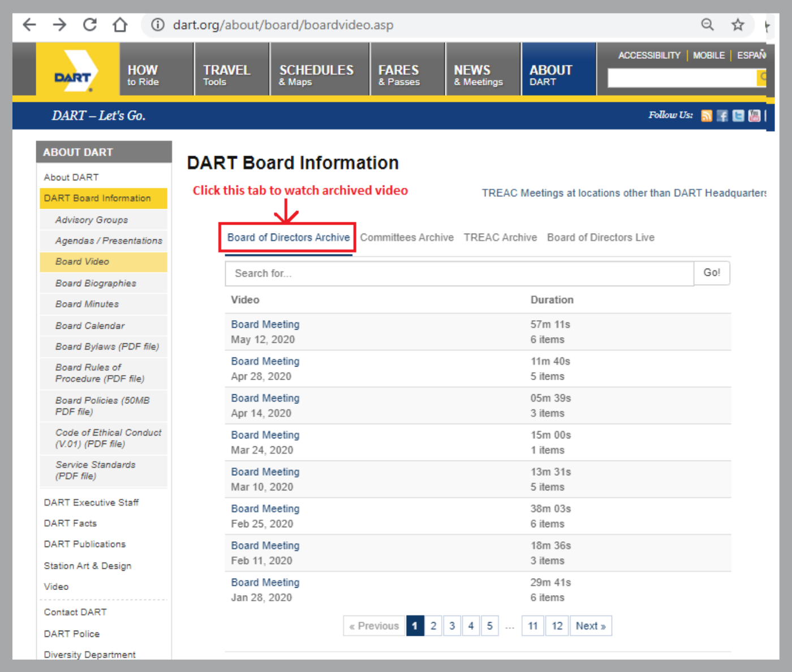Image resolution: width=792 pixels, height=672 pixels.
Task: Open DART Board Information sidebar link
Action: [104, 199]
